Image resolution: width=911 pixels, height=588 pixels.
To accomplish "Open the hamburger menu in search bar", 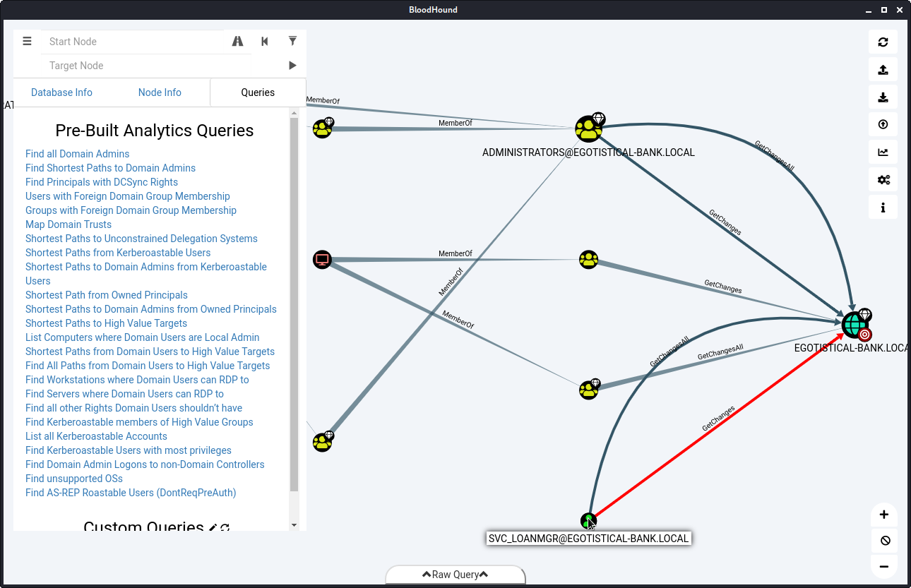I will pos(27,41).
